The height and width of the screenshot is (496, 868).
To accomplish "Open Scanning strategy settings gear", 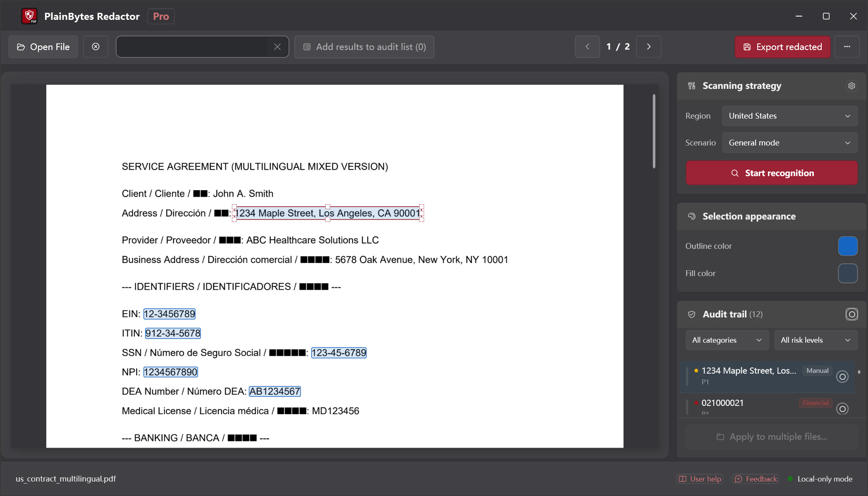I will (x=851, y=86).
